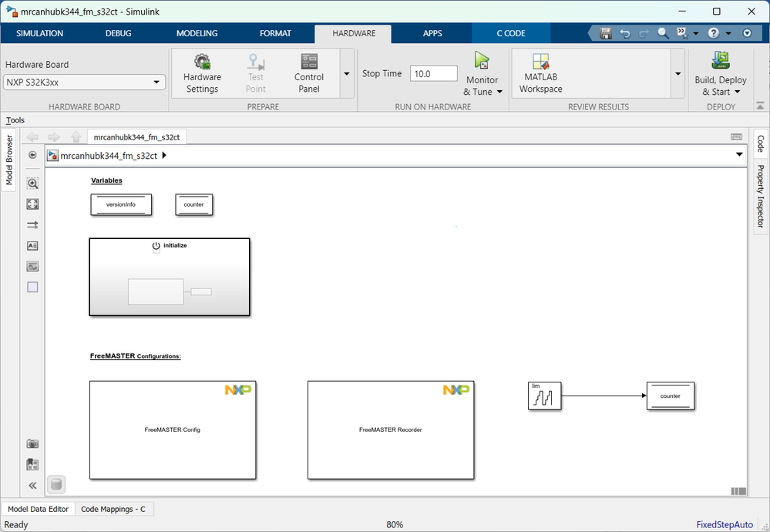Click the keyboard shortcuts icon
This screenshot has height=532, width=770.
pyautogui.click(x=736, y=136)
